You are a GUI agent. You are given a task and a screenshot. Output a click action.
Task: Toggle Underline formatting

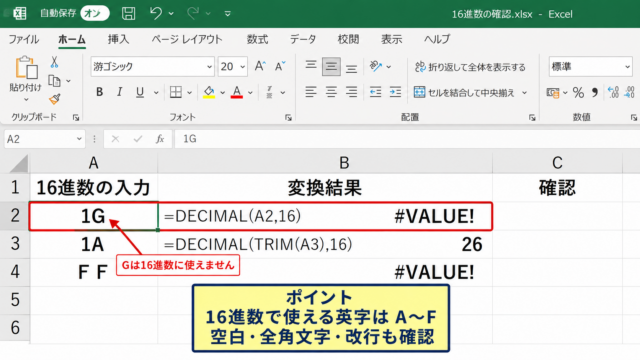click(x=140, y=92)
